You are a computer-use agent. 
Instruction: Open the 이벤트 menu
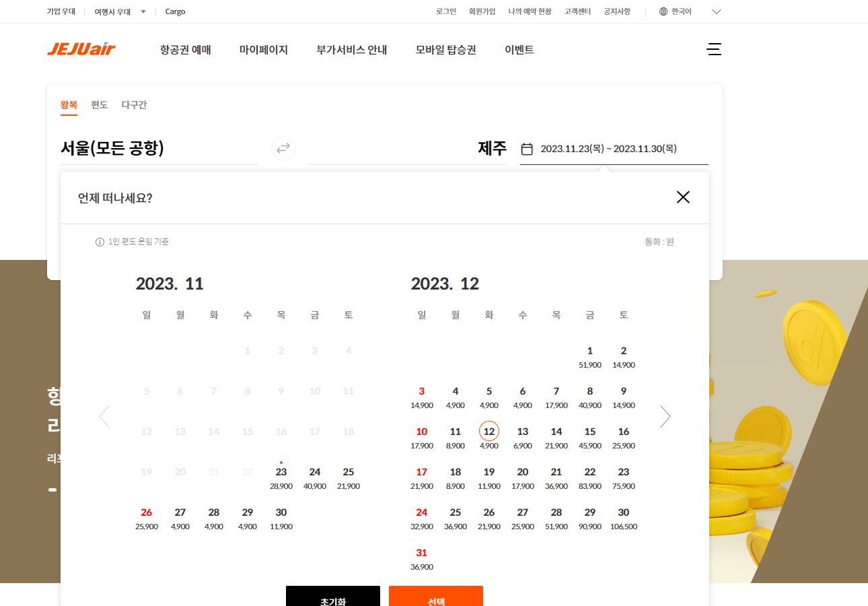pos(519,50)
